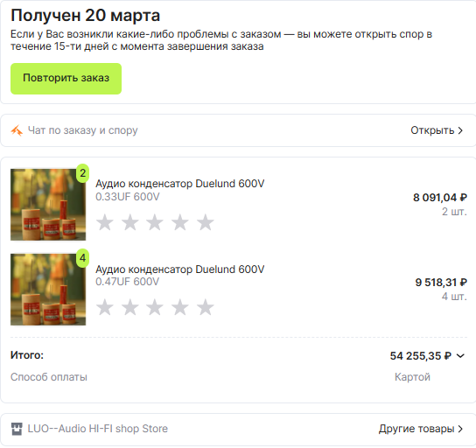Click the store icon by LUO--Audio

coord(17,429)
